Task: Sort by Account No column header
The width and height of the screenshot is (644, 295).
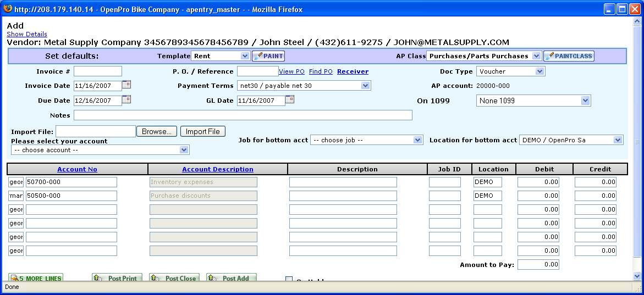Action: (x=77, y=169)
